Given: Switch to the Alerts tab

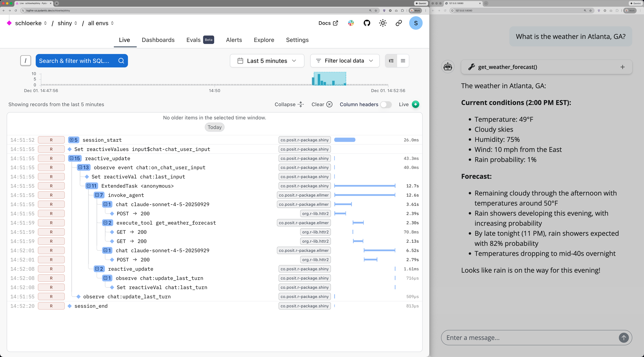Looking at the screenshot, I should [234, 40].
